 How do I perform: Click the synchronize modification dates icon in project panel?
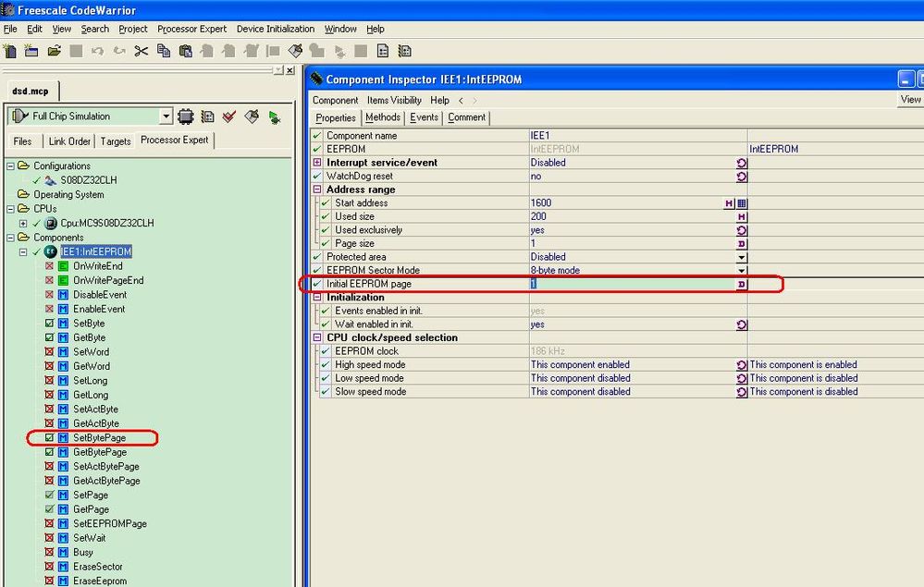[x=207, y=116]
